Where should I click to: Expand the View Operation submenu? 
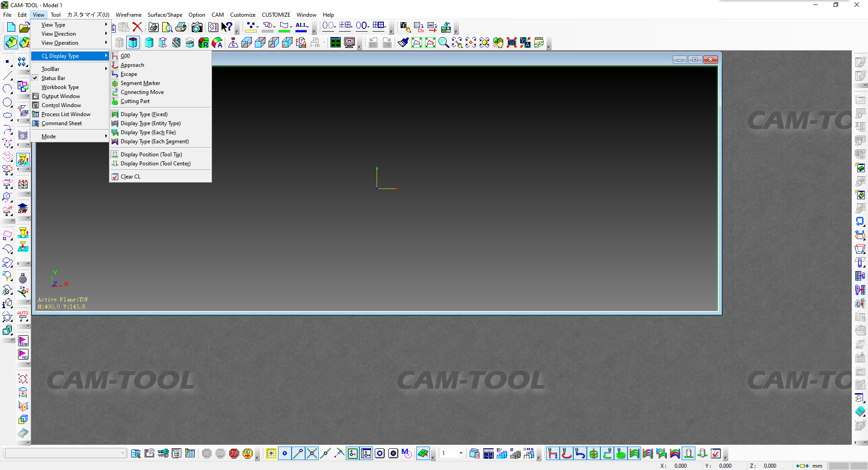(x=70, y=43)
